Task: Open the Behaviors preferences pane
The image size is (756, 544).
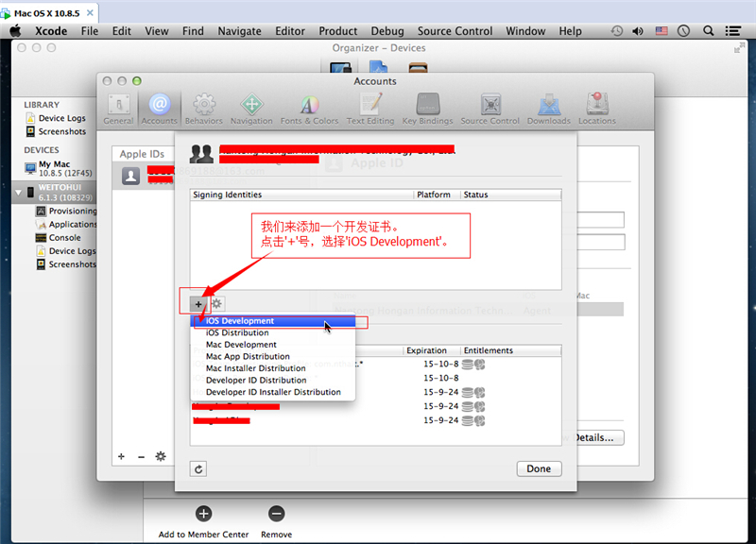Action: click(204, 109)
